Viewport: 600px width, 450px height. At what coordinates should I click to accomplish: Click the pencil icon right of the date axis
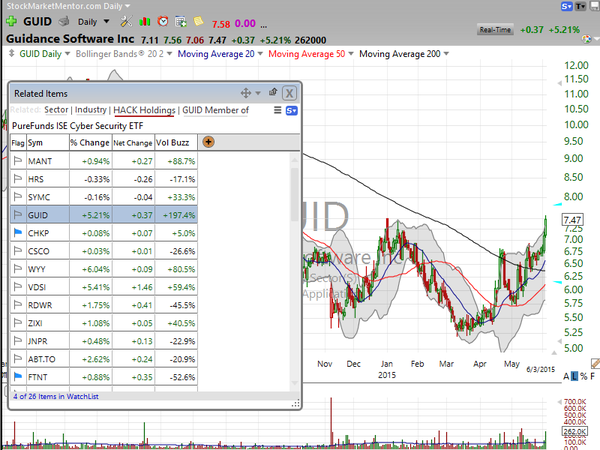(595, 363)
